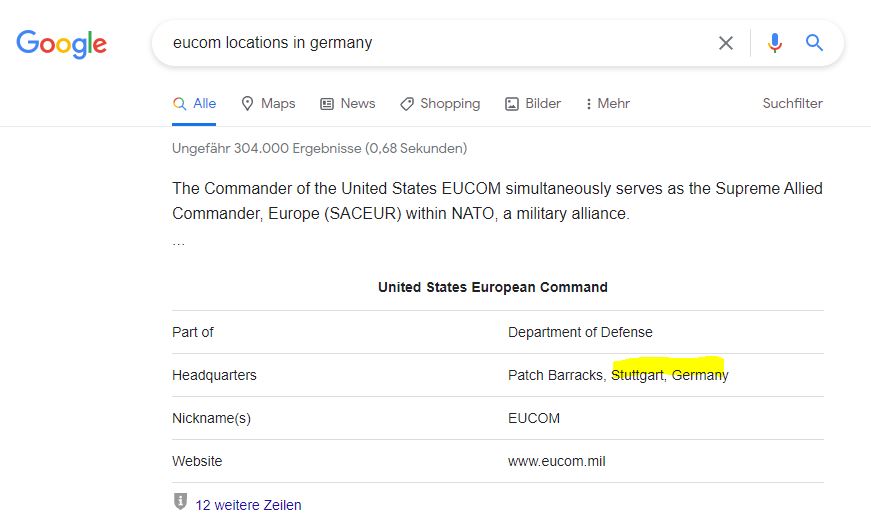The image size is (871, 526).
Task: Start voice search with microphone icon
Action: [x=774, y=43]
